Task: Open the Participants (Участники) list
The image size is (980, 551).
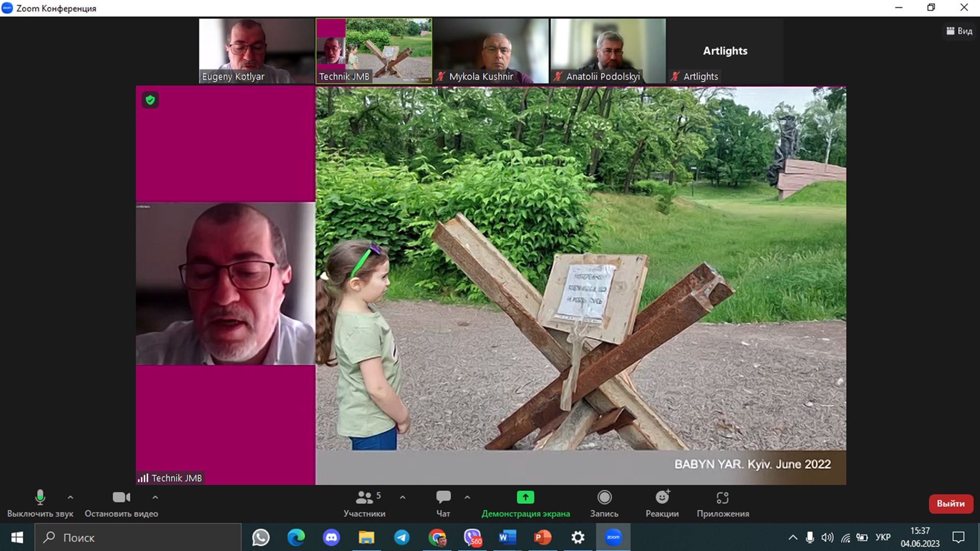Action: click(364, 498)
